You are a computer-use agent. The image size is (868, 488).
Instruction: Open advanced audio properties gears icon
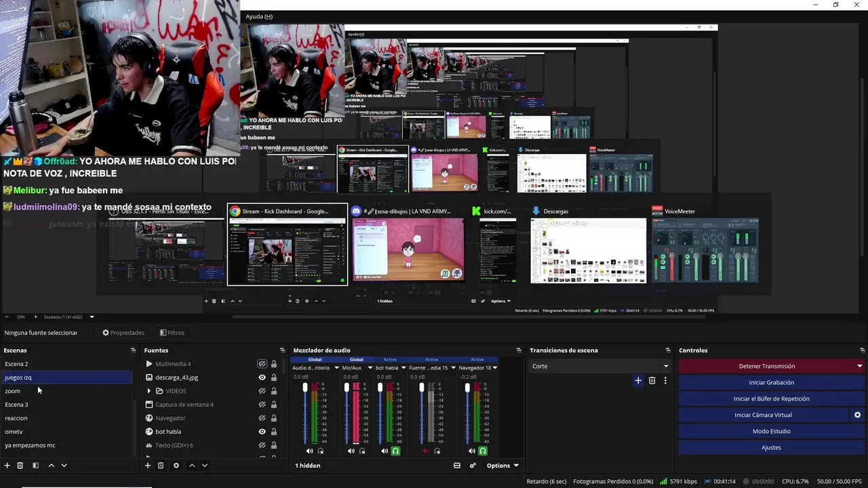pos(473,466)
